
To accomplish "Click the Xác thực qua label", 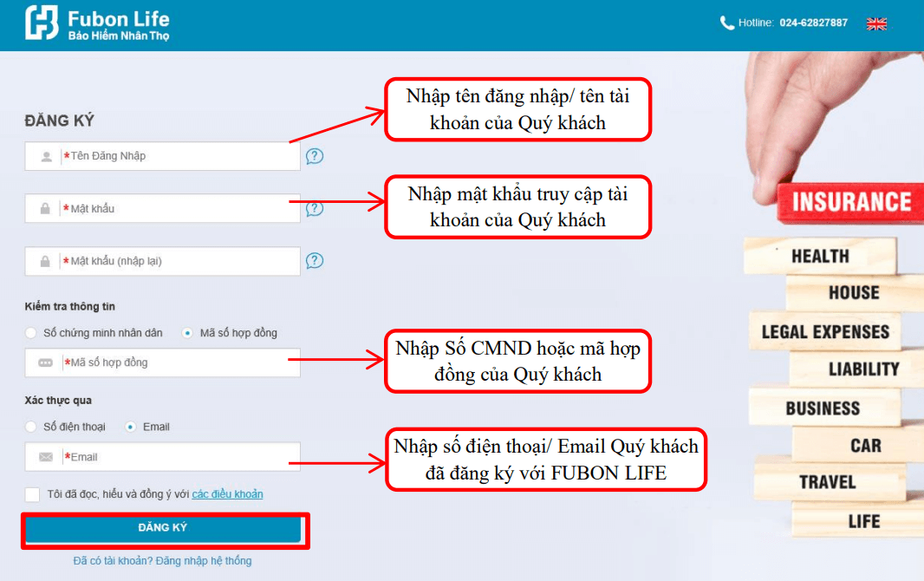I will [x=58, y=401].
